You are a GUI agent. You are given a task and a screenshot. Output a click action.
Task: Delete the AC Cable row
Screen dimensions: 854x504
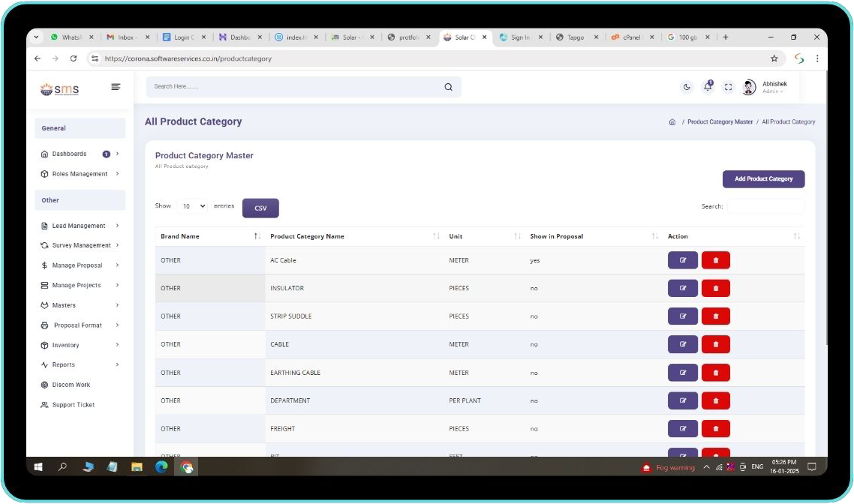coord(716,260)
